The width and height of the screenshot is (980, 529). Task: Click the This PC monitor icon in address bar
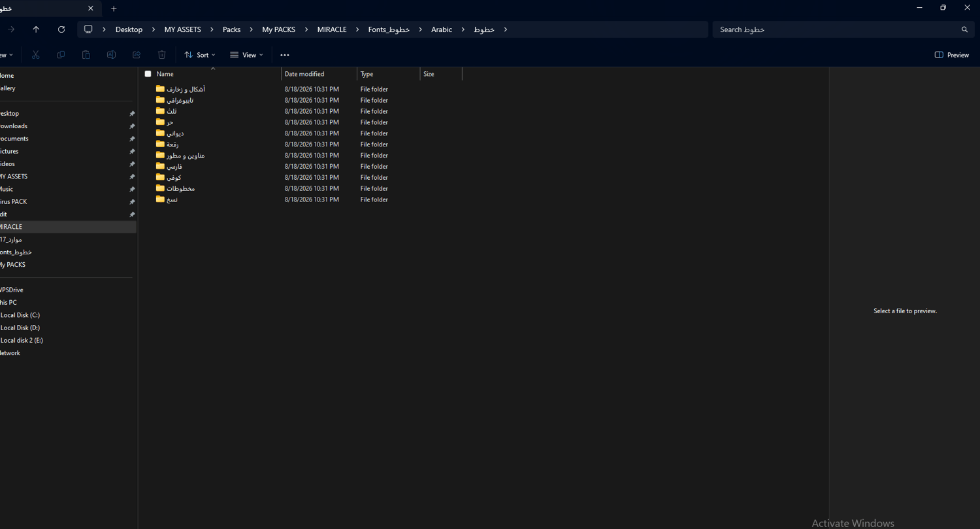[x=88, y=29]
